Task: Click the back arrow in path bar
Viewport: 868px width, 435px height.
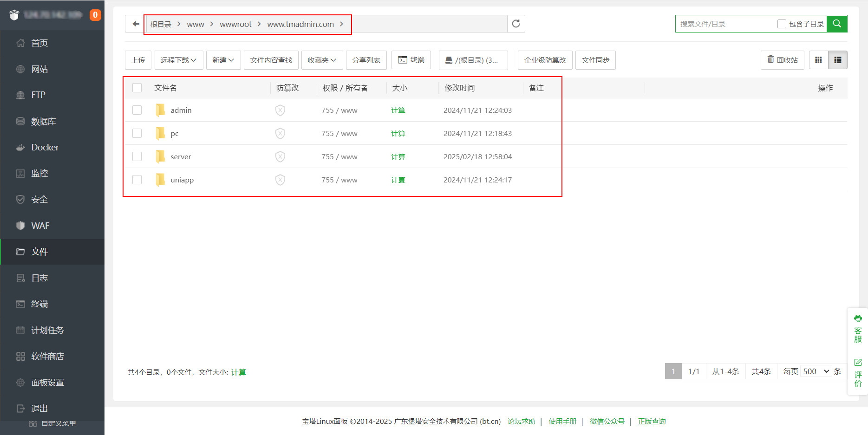Action: [x=135, y=24]
